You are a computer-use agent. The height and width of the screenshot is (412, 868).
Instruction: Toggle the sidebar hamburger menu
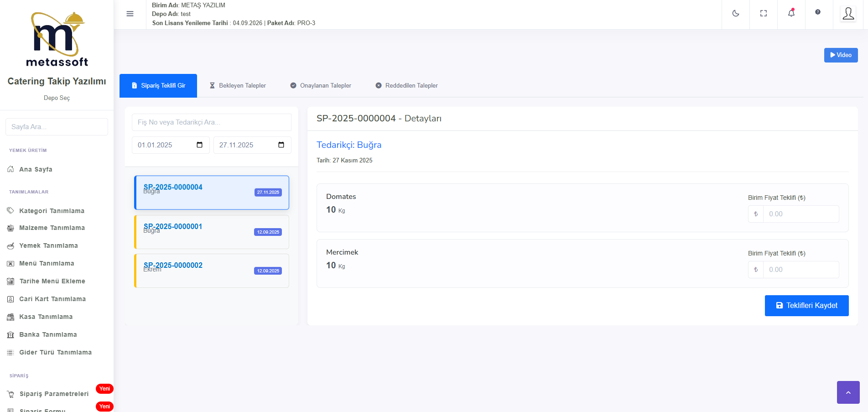pyautogui.click(x=130, y=14)
